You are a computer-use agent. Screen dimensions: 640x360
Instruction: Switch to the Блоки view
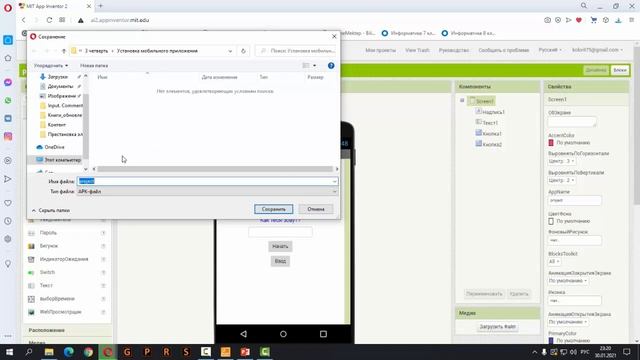point(620,70)
